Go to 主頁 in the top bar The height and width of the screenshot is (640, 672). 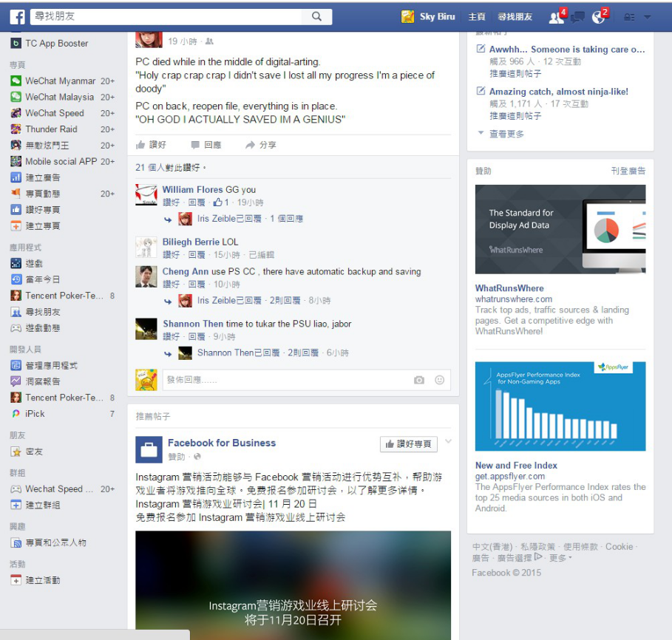(x=477, y=17)
